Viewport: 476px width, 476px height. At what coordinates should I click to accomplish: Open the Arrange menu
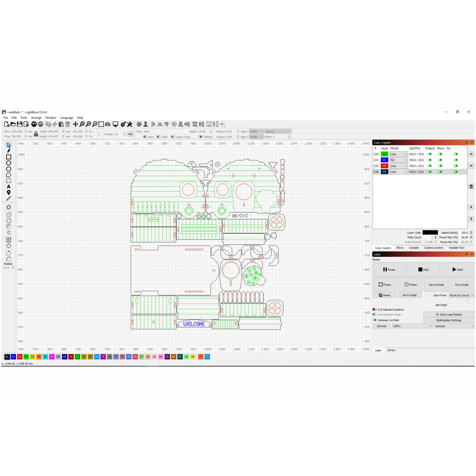36,118
